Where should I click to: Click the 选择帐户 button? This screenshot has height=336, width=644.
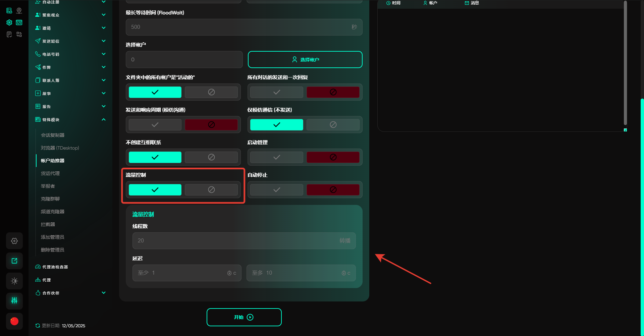(305, 60)
